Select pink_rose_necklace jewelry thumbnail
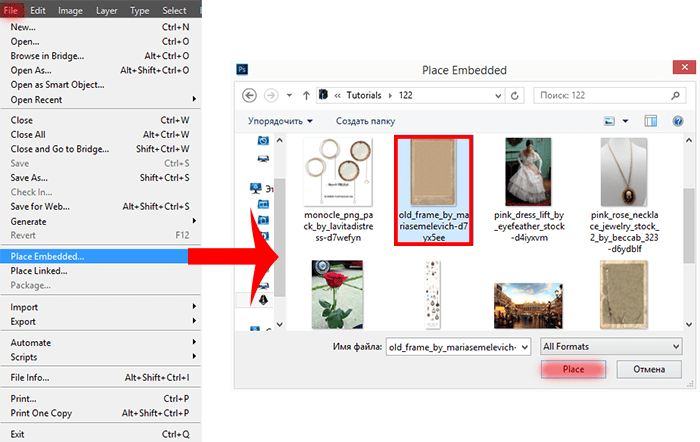Screen dimensions: 700x442 click(x=624, y=172)
